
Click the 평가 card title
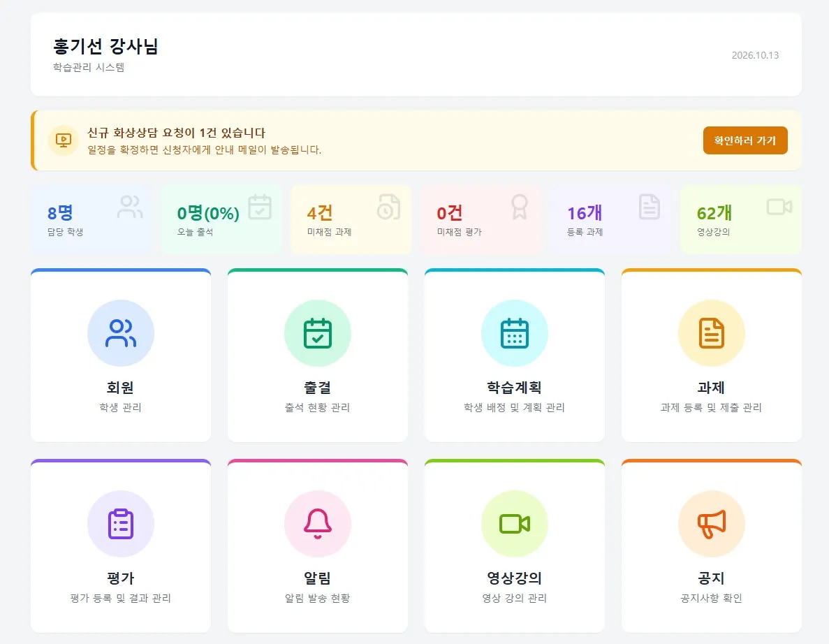121,578
